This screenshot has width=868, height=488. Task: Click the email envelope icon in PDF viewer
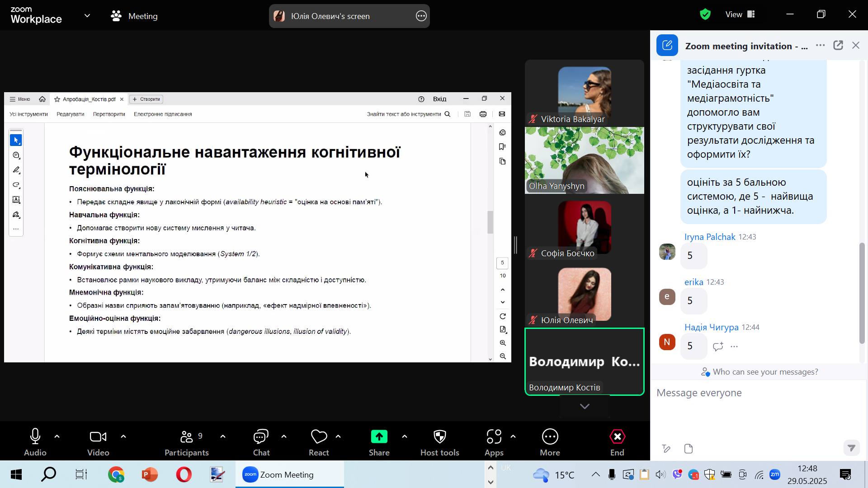click(x=502, y=114)
